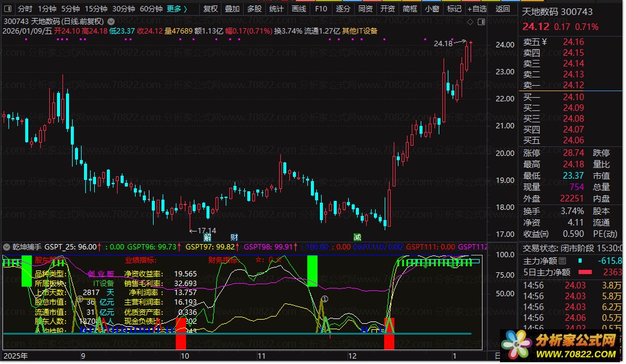Click the 12 month marker on time axis

pyautogui.click(x=352, y=356)
